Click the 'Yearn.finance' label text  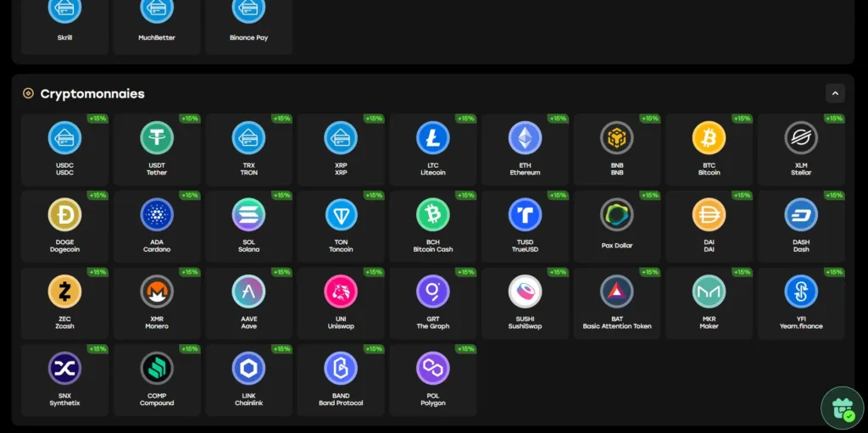pyautogui.click(x=801, y=327)
